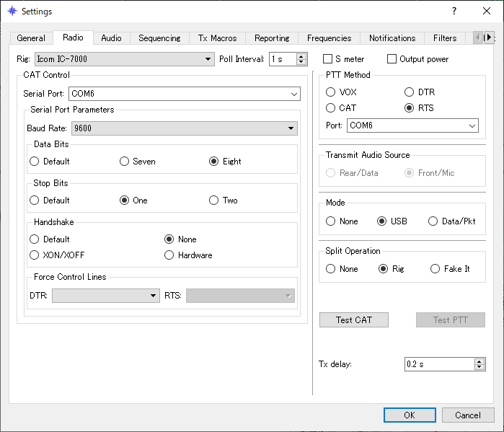504x432 pixels.
Task: Enable the Output power checkbox
Action: [392, 59]
